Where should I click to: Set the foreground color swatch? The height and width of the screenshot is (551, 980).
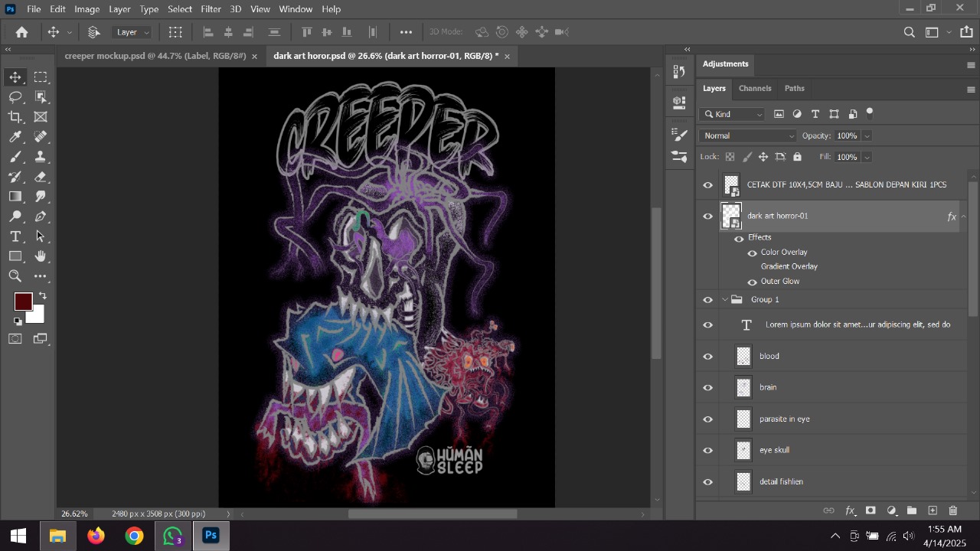23,302
